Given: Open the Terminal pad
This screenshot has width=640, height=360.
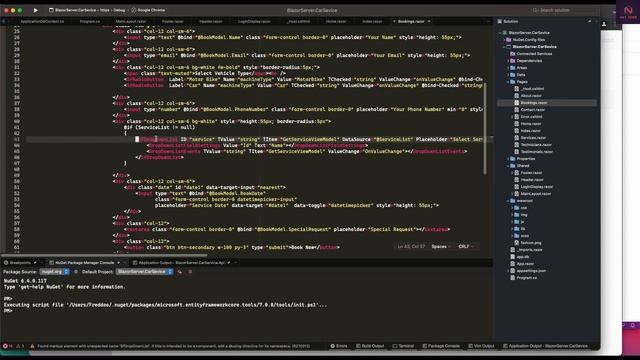Looking at the screenshot, I should pyautogui.click(x=403, y=346).
